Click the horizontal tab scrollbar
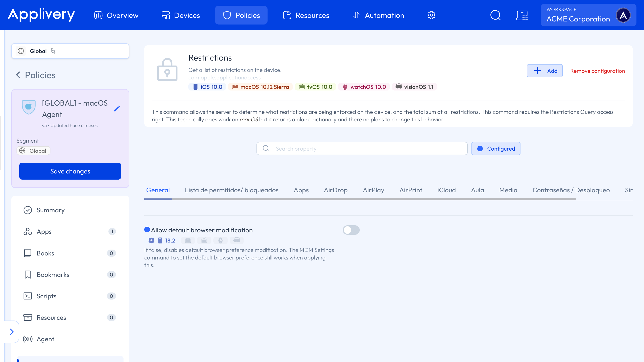 [360, 199]
